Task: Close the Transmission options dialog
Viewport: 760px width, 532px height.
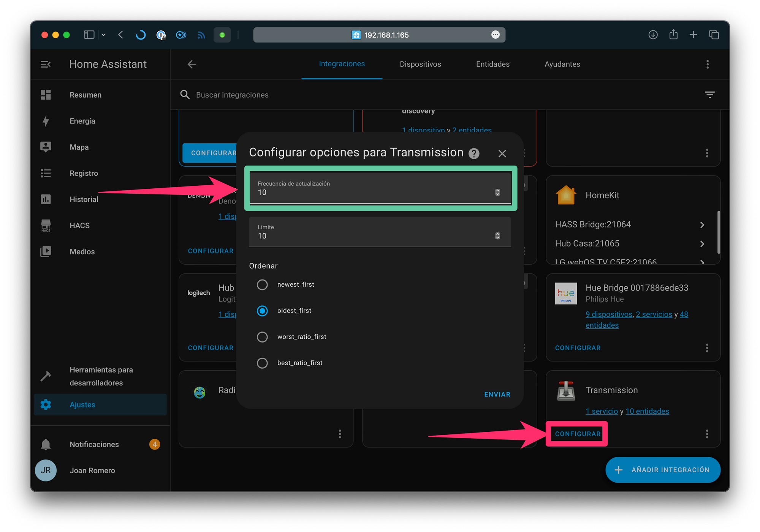Action: (x=502, y=153)
